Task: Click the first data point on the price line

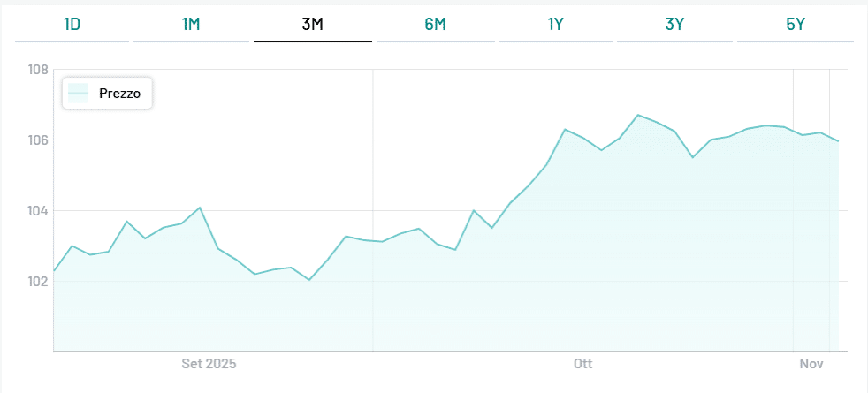Action: click(x=55, y=270)
